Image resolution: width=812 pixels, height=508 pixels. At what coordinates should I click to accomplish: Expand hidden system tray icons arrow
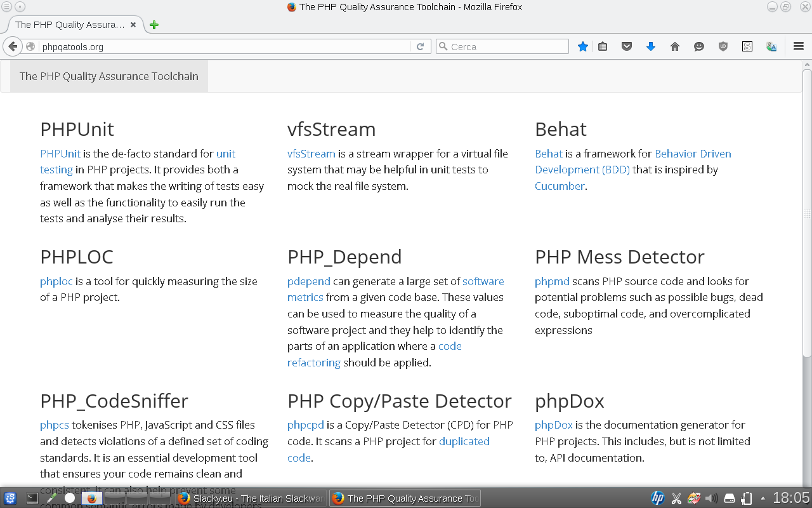763,498
